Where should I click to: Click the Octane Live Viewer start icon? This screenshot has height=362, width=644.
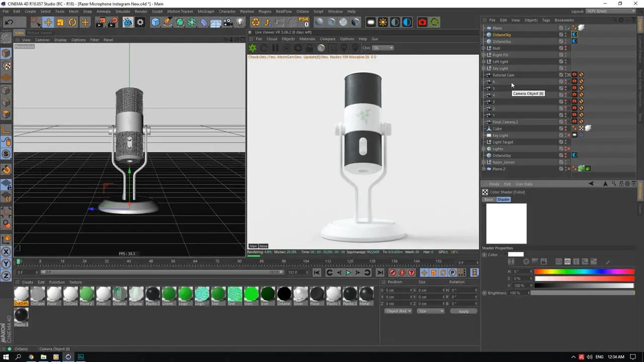[x=253, y=48]
